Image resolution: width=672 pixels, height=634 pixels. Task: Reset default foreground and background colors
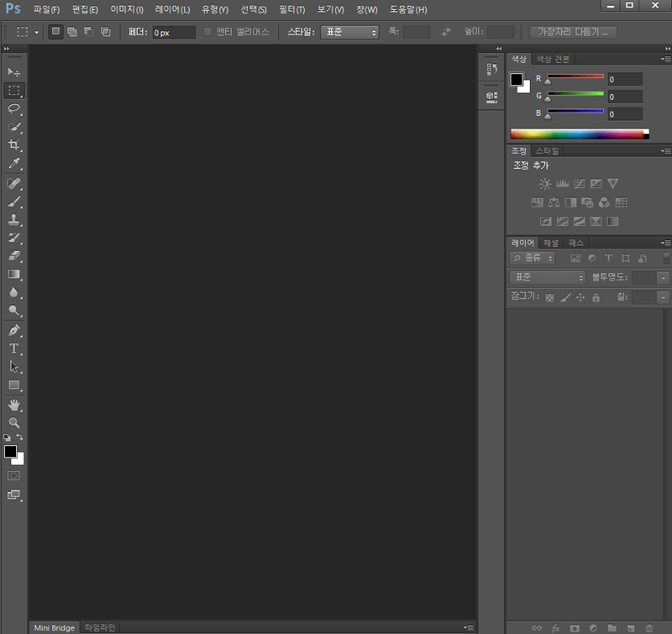tap(8, 438)
